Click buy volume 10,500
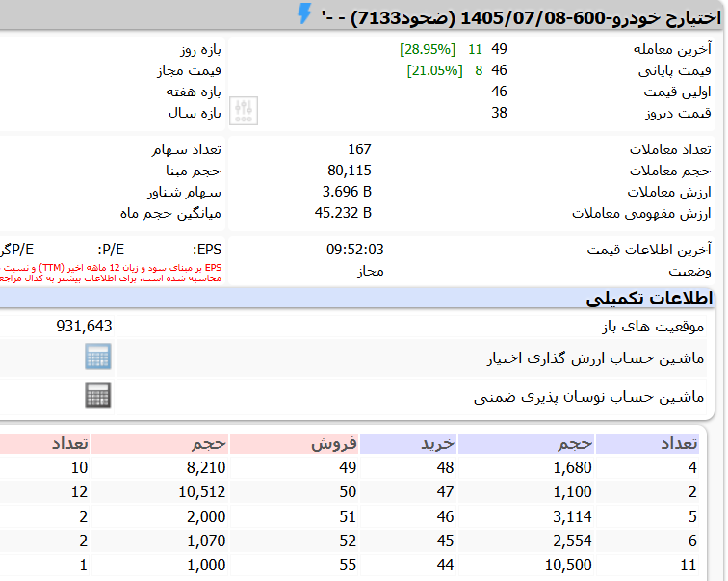Image resolution: width=728 pixels, height=581 pixels. 568,566
